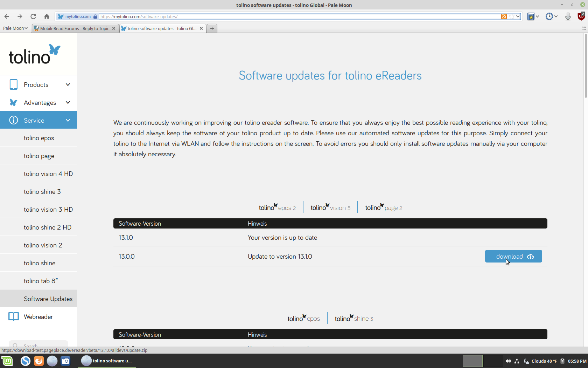Select Software Updates in the sidebar
Viewport: 588px width, 368px height.
point(38,299)
